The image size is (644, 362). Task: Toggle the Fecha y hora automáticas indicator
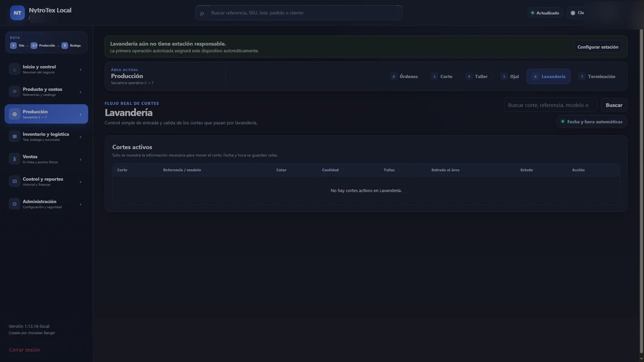coord(592,122)
